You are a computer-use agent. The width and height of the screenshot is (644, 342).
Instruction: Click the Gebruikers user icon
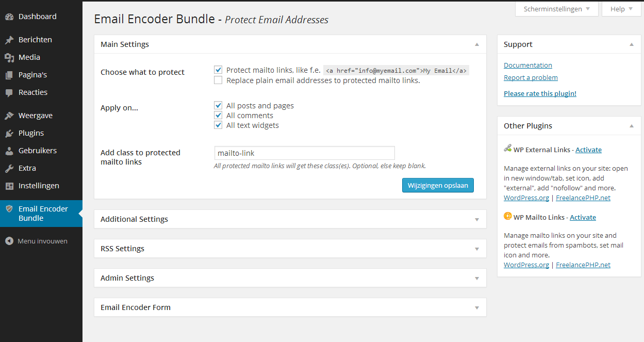coord(9,151)
